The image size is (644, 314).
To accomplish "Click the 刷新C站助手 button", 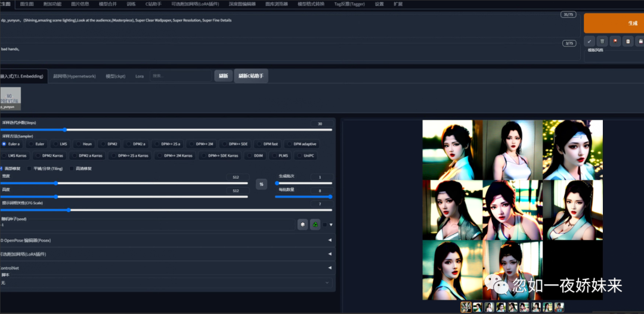I will (x=251, y=76).
